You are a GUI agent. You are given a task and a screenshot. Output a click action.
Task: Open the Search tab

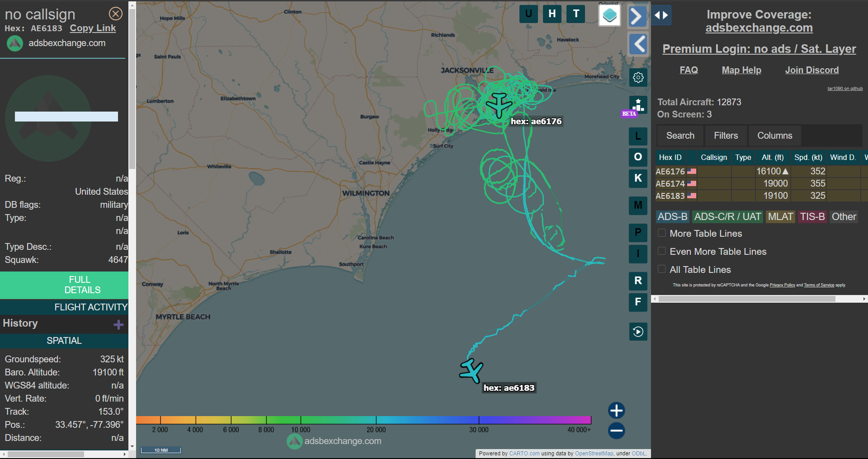(x=680, y=136)
